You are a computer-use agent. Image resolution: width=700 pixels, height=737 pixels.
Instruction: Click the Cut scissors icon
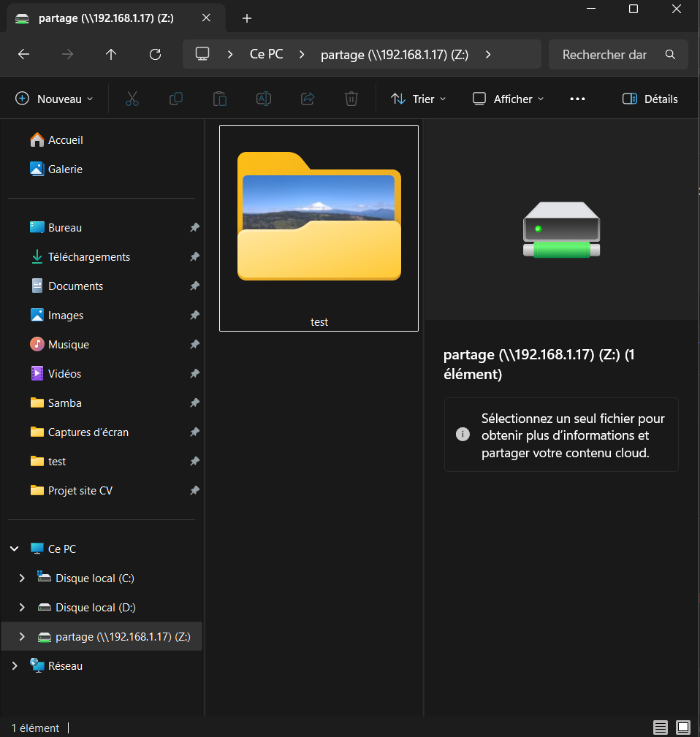pyautogui.click(x=132, y=99)
